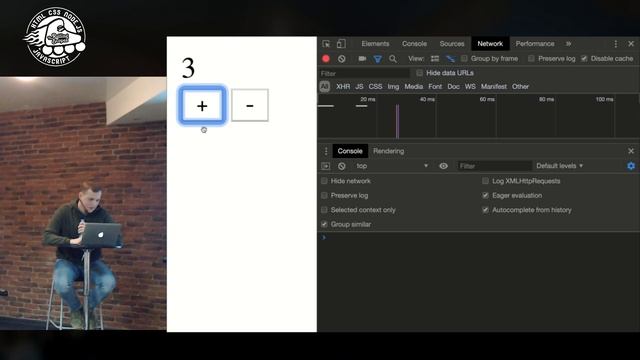Filter requests by Other

(520, 87)
